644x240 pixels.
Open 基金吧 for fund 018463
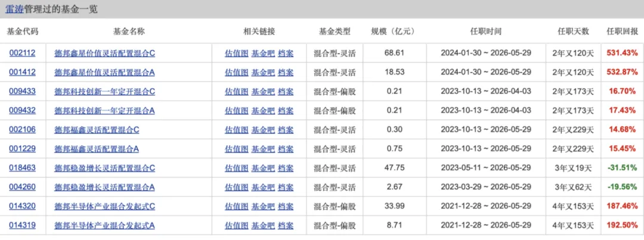point(263,168)
